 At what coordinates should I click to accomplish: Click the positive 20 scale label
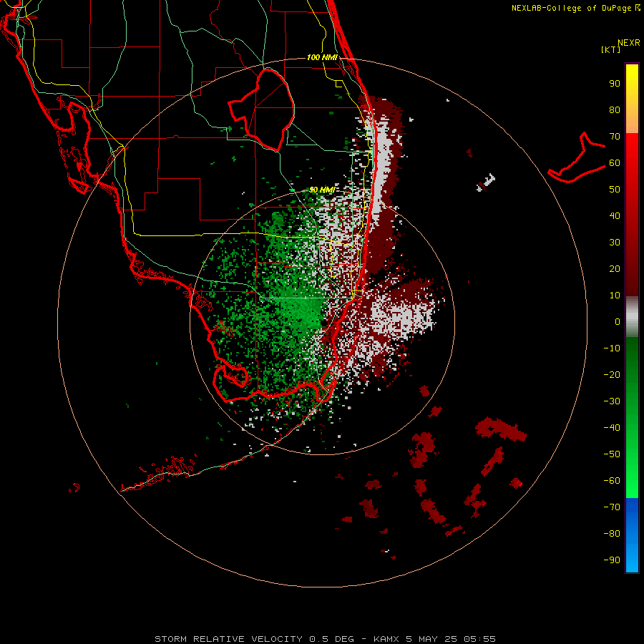(x=615, y=269)
